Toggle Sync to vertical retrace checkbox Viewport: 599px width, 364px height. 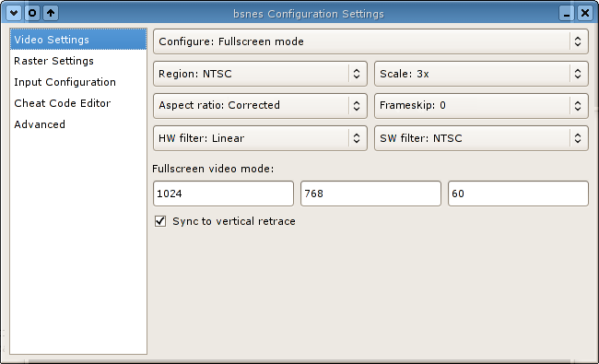pyautogui.click(x=160, y=221)
